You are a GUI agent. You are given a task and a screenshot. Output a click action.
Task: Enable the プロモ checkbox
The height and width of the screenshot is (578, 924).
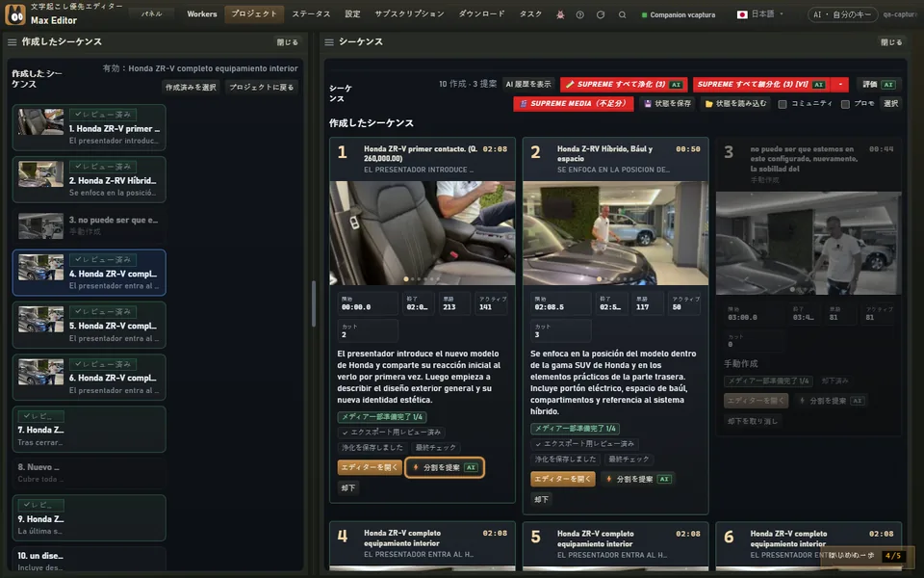[845, 104]
